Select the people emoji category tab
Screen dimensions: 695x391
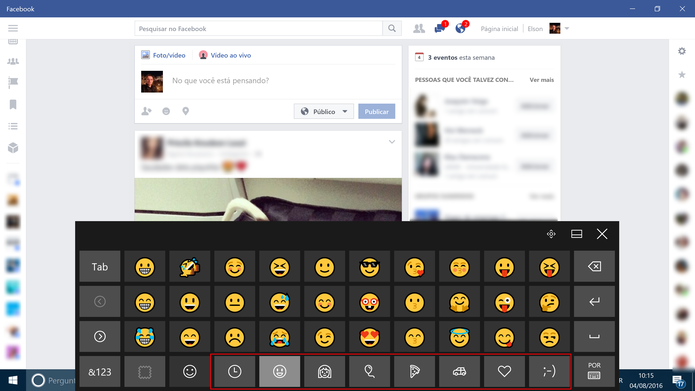324,371
